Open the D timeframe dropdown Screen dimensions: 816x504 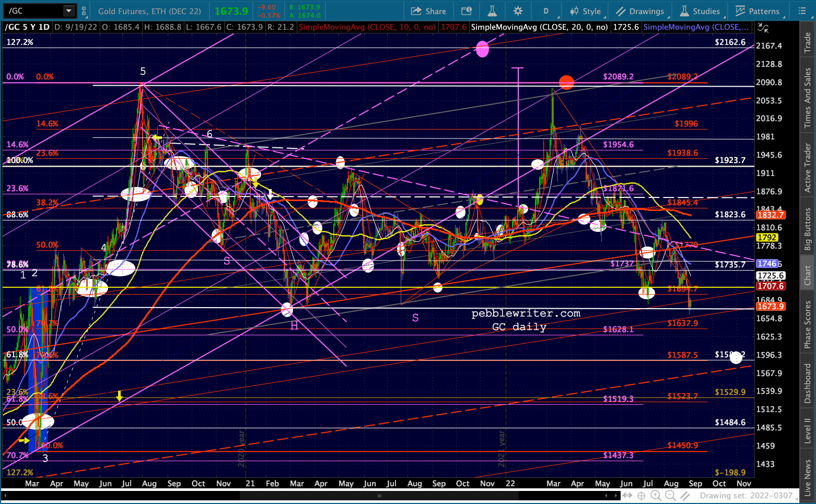click(546, 11)
